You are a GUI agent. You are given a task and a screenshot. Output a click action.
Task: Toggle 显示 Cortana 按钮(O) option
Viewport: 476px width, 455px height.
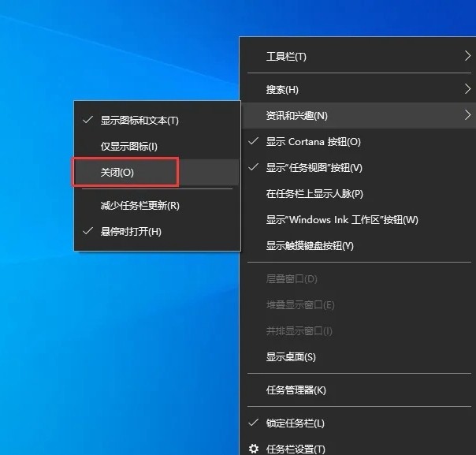(x=359, y=141)
